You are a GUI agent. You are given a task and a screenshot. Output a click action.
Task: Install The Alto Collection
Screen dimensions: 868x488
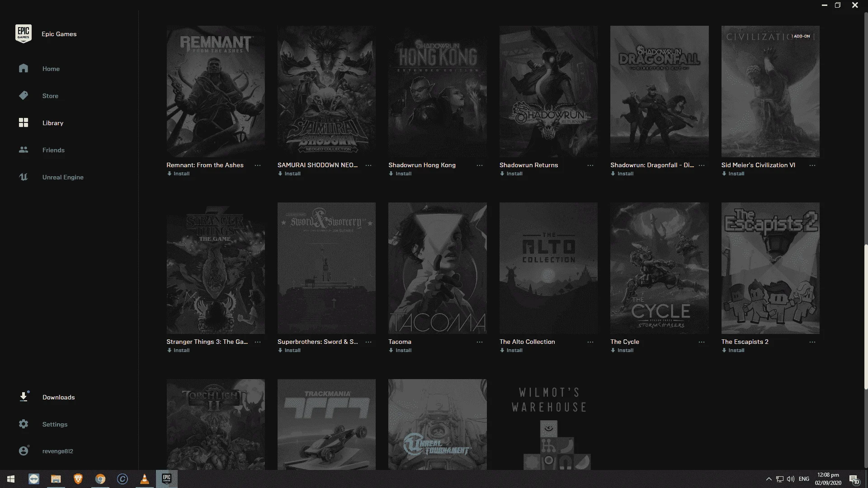click(511, 350)
